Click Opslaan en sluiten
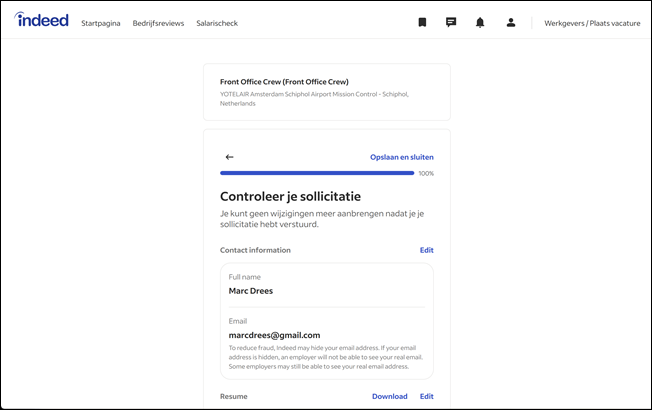Image resolution: width=652 pixels, height=410 pixels. click(401, 157)
